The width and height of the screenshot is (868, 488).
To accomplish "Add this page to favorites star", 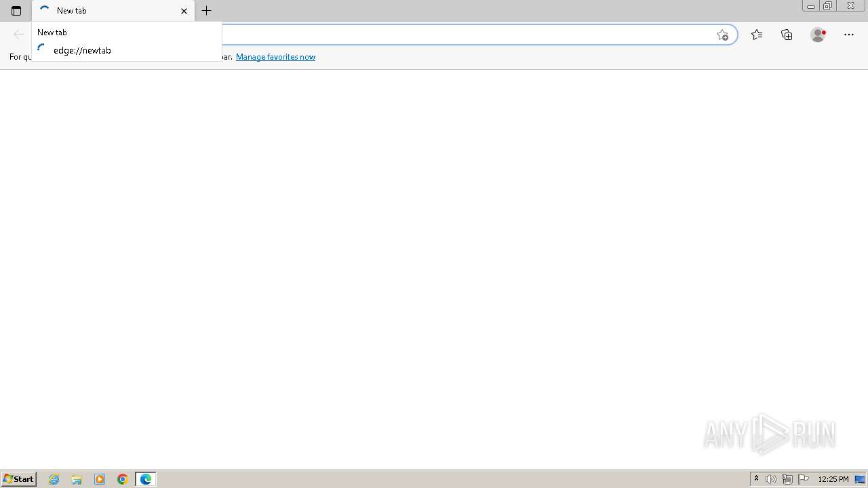I will click(x=722, y=35).
